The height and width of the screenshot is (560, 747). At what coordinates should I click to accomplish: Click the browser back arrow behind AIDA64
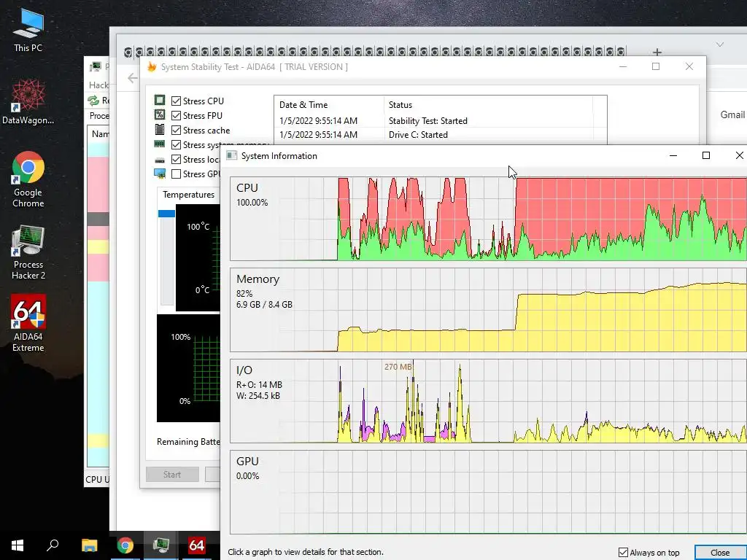[133, 78]
